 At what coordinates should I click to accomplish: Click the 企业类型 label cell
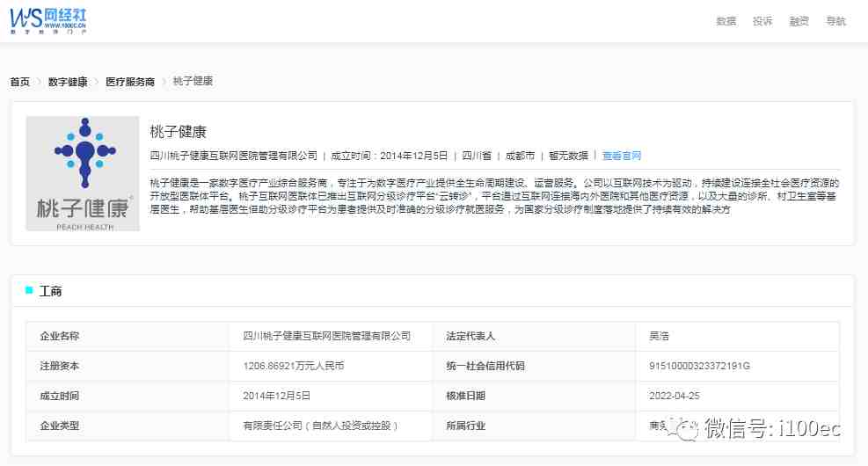point(128,426)
